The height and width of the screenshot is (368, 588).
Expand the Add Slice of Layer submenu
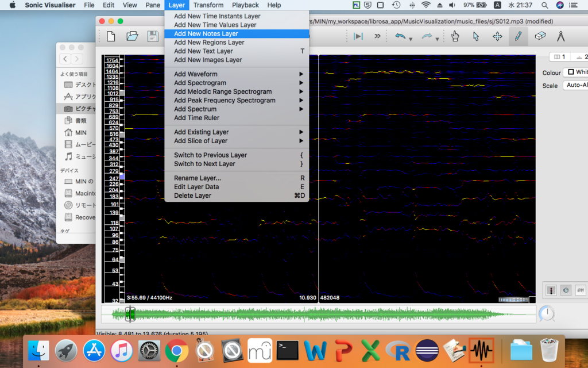(x=237, y=141)
